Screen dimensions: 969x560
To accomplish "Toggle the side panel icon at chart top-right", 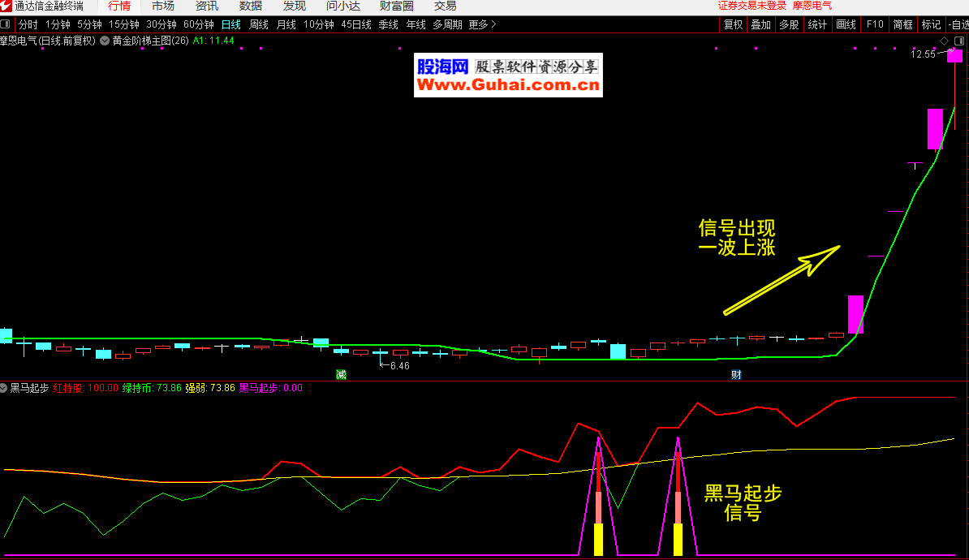I will 958,41.
